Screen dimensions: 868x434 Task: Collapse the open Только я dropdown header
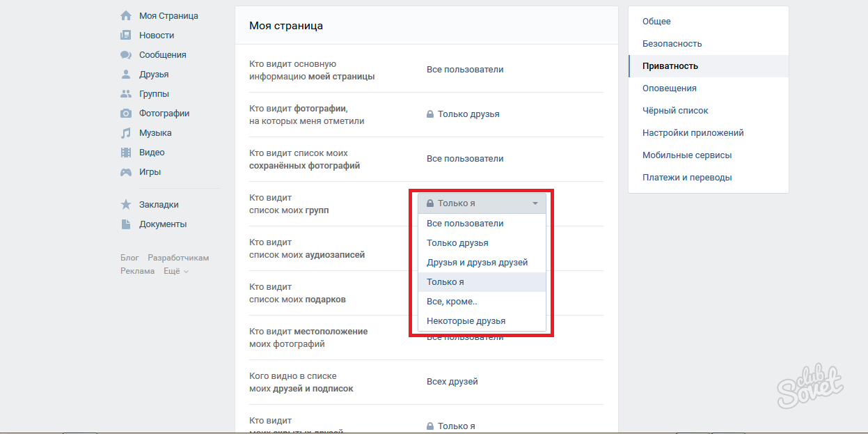point(482,203)
